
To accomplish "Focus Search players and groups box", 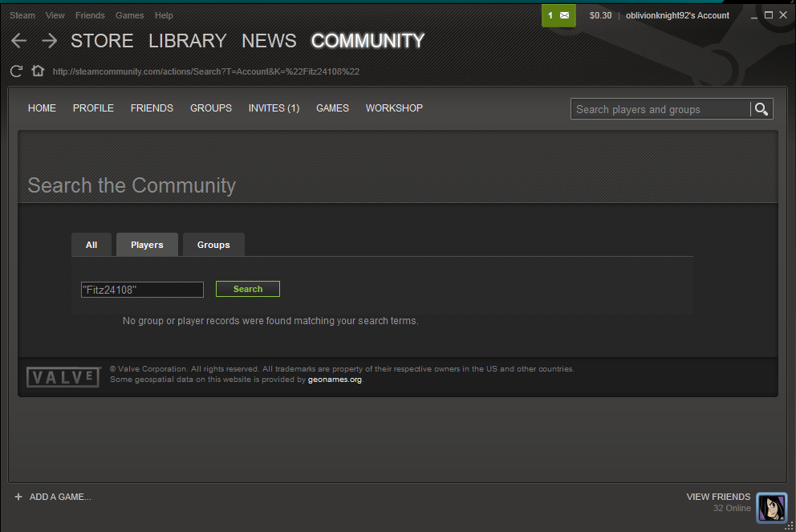I will [660, 109].
